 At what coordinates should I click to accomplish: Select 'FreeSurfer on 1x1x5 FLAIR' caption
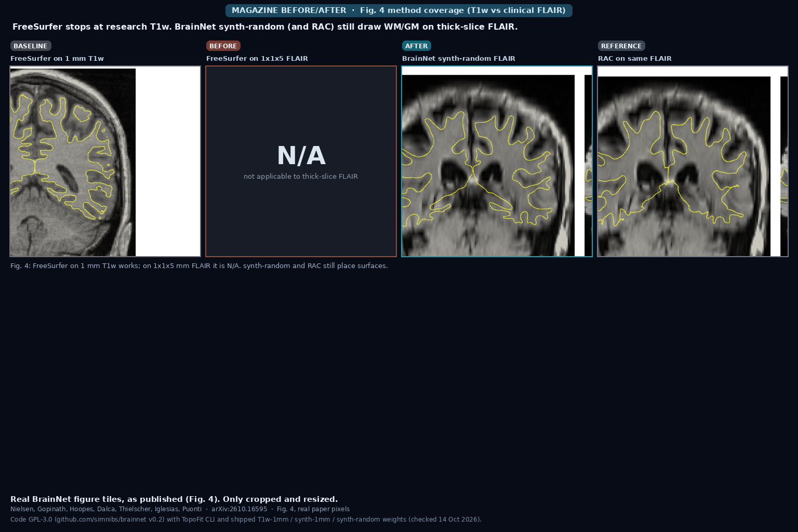[x=257, y=59]
